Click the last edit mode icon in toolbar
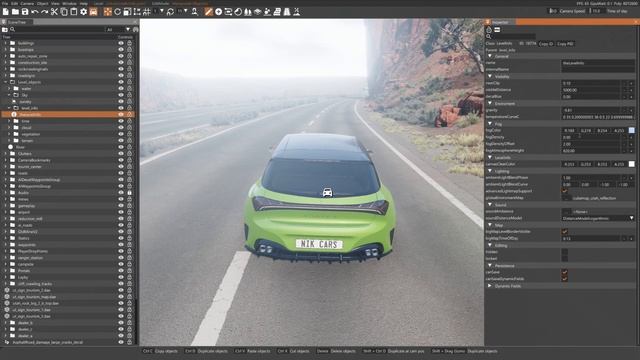This screenshot has width=640, height=360. point(297,12)
